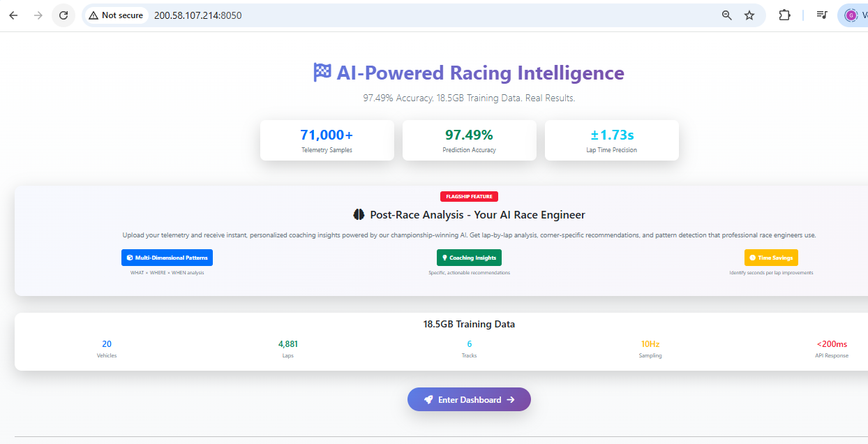Image resolution: width=868 pixels, height=444 pixels.
Task: Click the lightbulb icon on Coaching Insights
Action: (444, 258)
